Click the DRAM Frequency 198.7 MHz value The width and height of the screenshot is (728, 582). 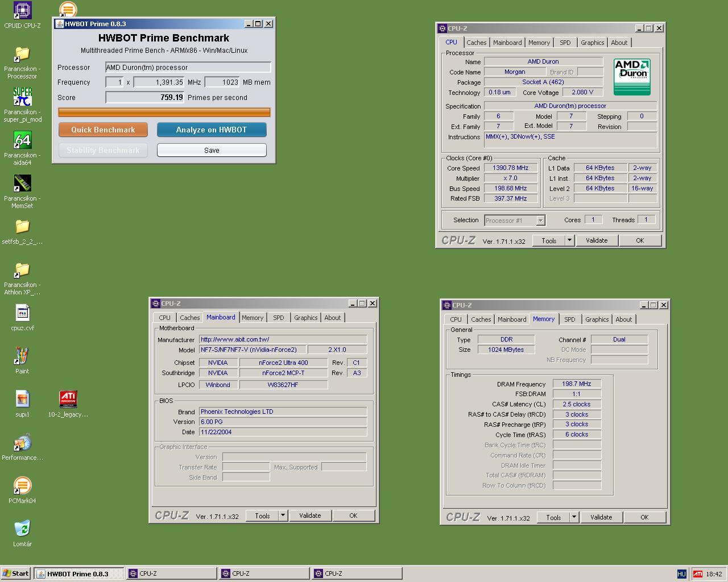coord(577,384)
